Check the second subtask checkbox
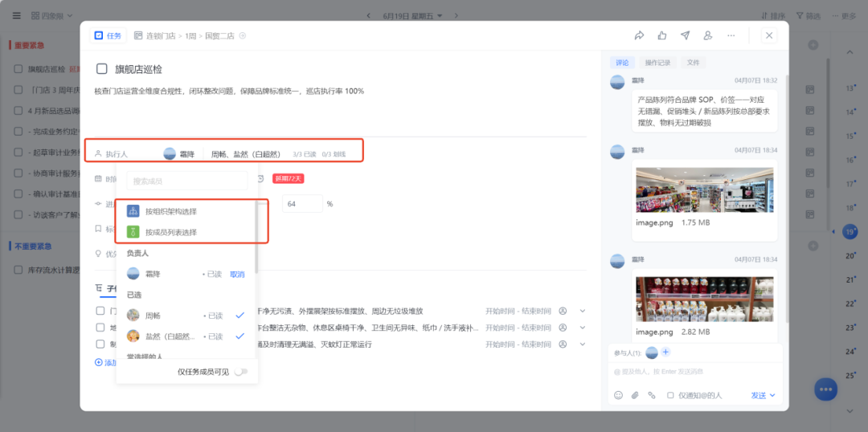 click(x=100, y=328)
